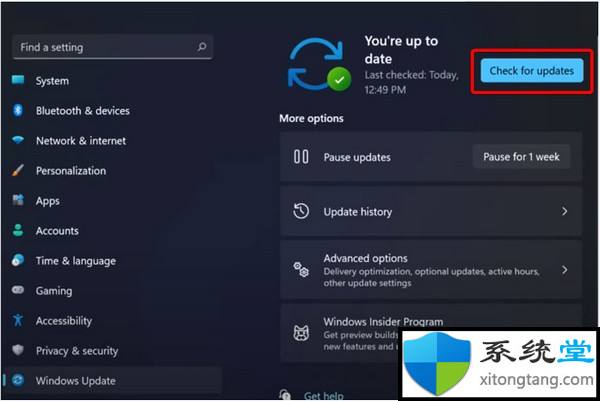Open Bluetooth & devices category

83,111
